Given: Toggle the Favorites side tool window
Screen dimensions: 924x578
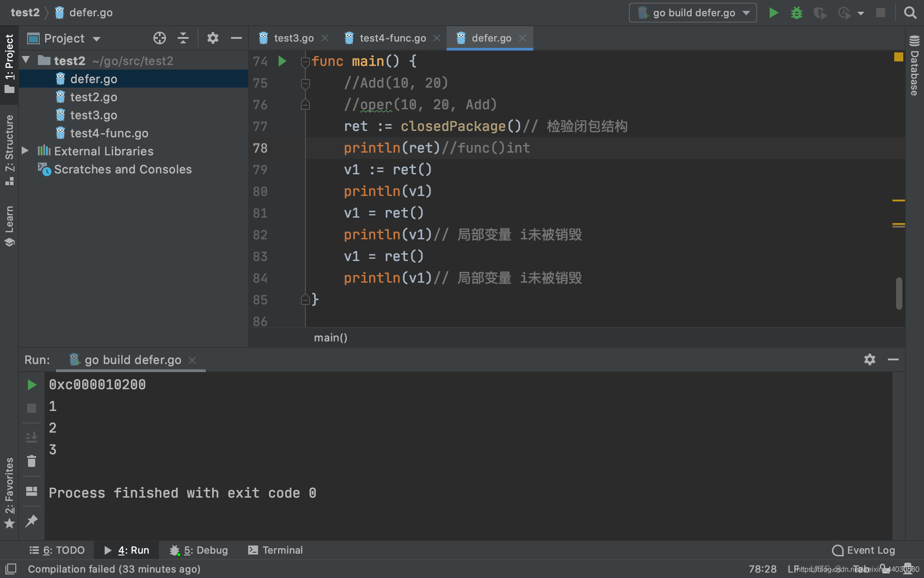Looking at the screenshot, I should pos(9,492).
